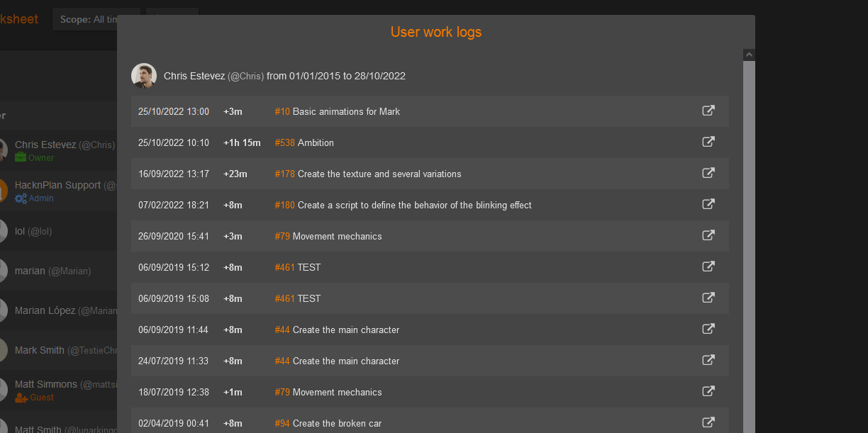Open task #180 blinking effect script
868x433 pixels.
403,206
